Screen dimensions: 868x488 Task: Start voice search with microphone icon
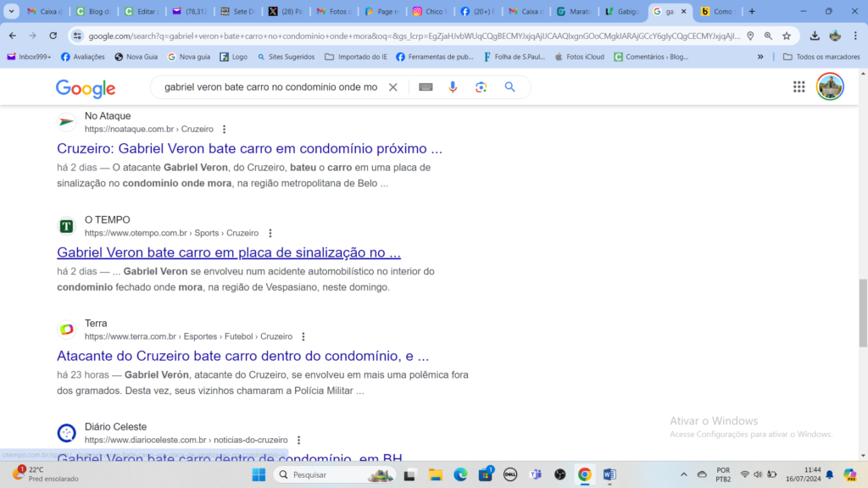point(453,87)
